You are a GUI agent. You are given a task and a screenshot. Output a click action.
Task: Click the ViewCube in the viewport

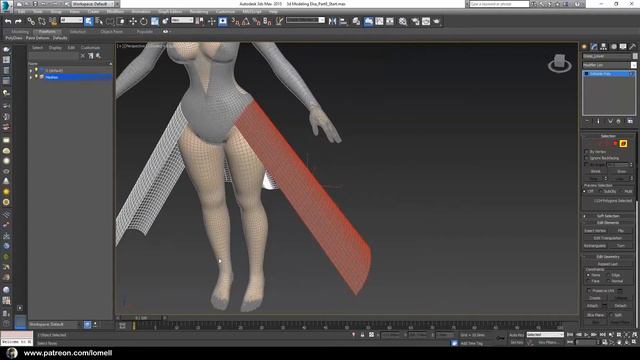pos(560,63)
